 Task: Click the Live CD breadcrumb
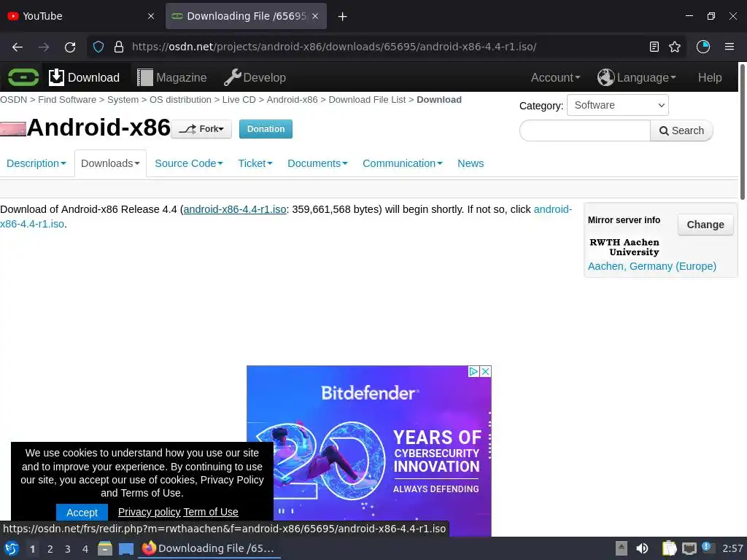[239, 99]
